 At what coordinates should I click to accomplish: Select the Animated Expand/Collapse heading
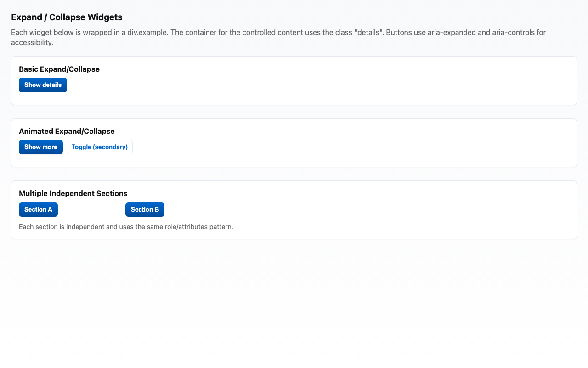(66, 131)
